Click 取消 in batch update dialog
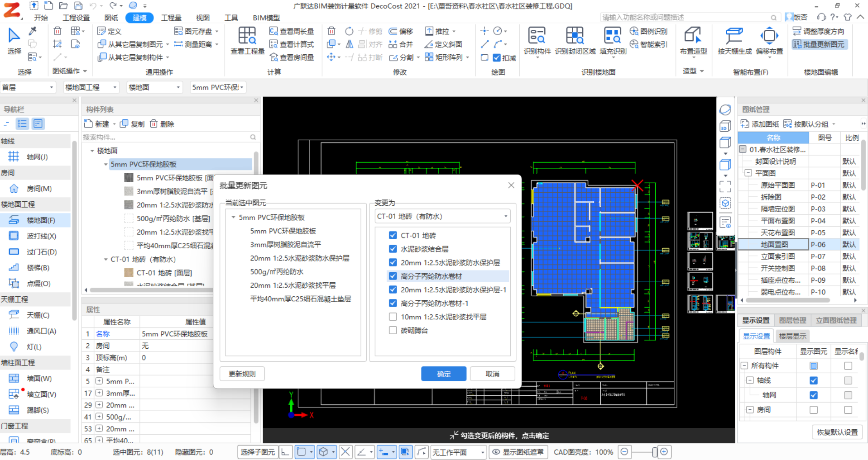 click(x=492, y=374)
